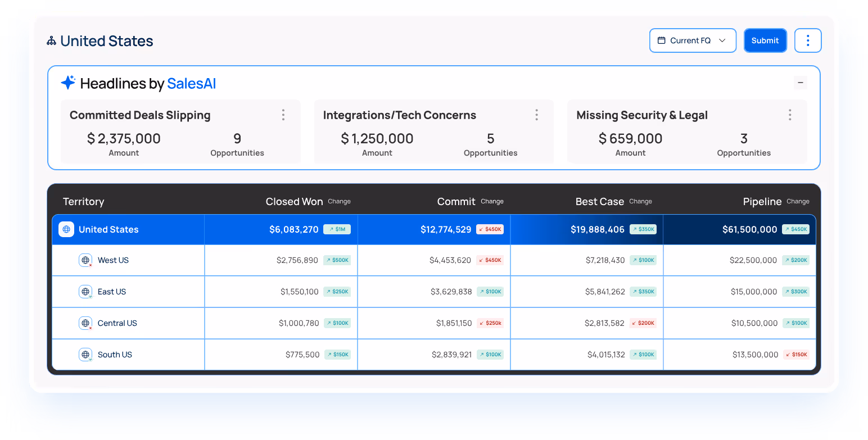The image size is (868, 440).
Task: Click the globe icon next to East US
Action: point(85,291)
